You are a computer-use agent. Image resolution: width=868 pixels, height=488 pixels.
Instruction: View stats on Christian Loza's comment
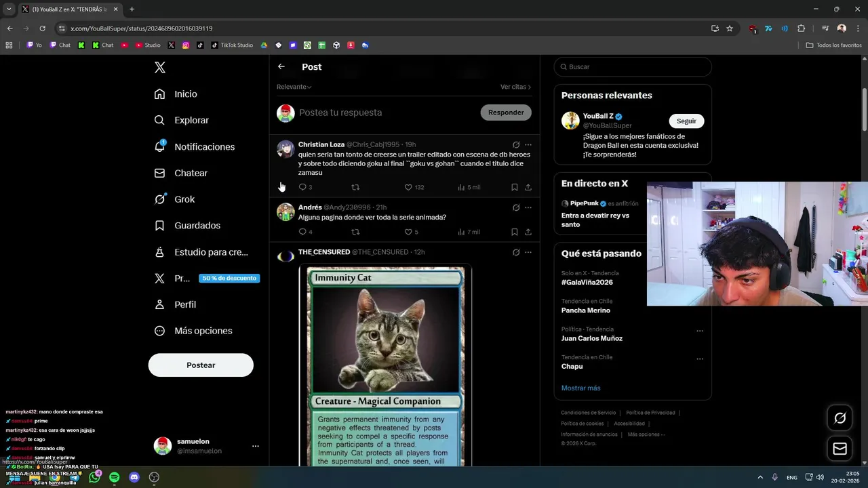(x=469, y=187)
